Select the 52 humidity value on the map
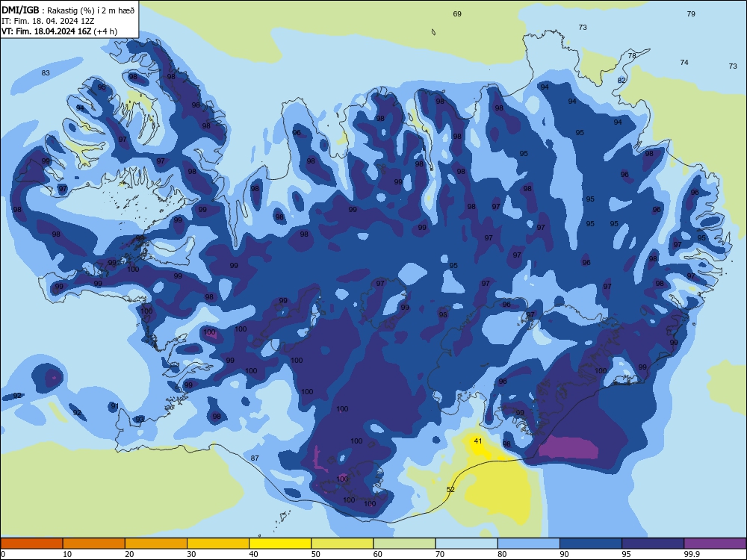This screenshot has height=560, width=747. click(x=450, y=490)
